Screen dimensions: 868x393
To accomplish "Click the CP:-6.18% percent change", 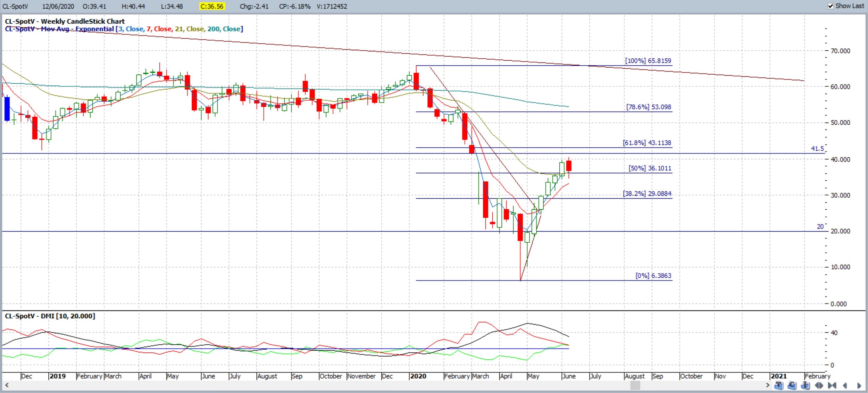I will 294,6.
